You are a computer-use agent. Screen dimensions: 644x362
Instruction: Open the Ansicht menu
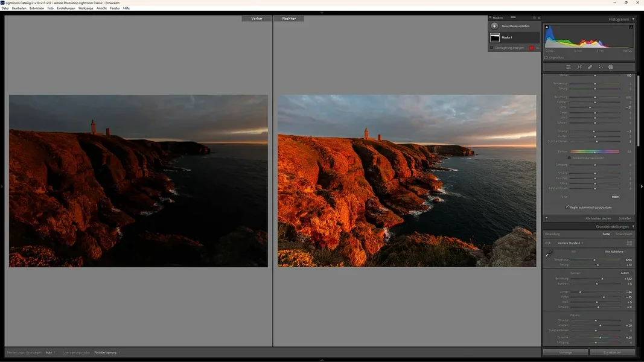tap(101, 8)
